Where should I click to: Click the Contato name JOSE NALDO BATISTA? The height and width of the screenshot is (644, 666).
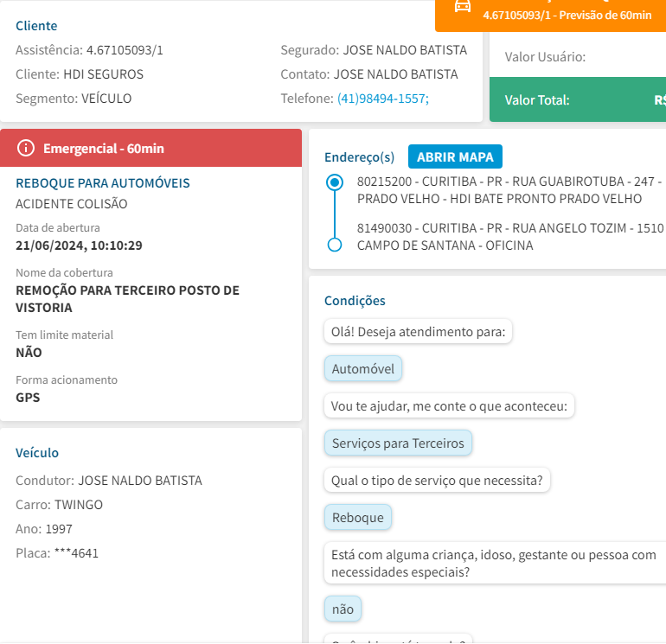(395, 74)
